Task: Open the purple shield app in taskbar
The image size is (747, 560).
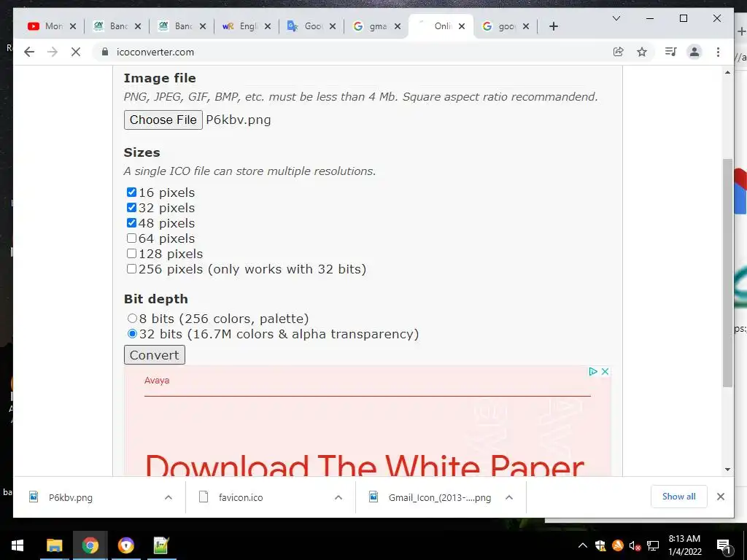Action: click(x=125, y=545)
